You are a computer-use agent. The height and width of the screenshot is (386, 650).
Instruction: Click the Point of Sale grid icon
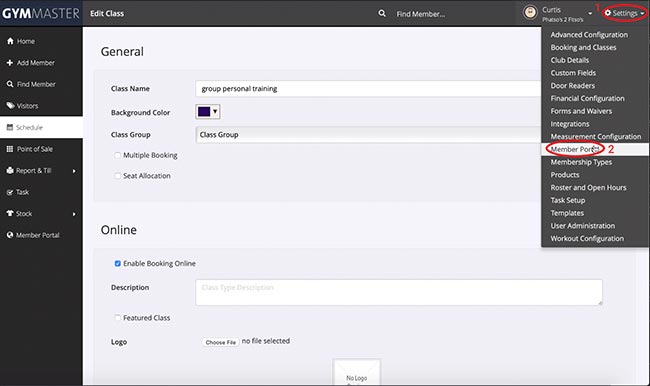[x=10, y=149]
